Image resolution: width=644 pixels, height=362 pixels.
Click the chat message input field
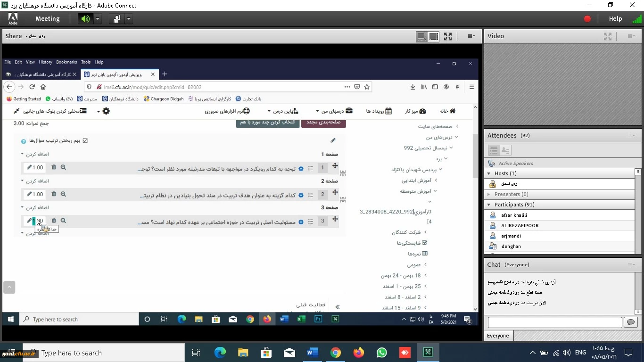click(x=554, y=322)
